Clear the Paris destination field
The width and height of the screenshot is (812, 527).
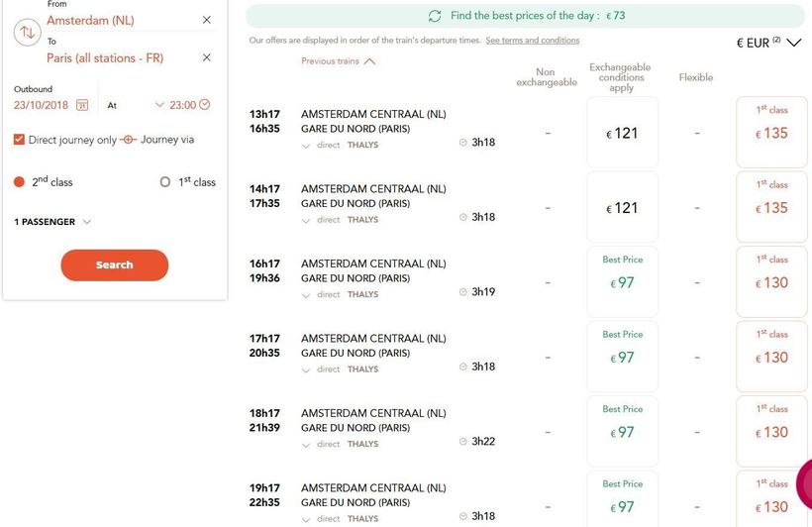[206, 57]
